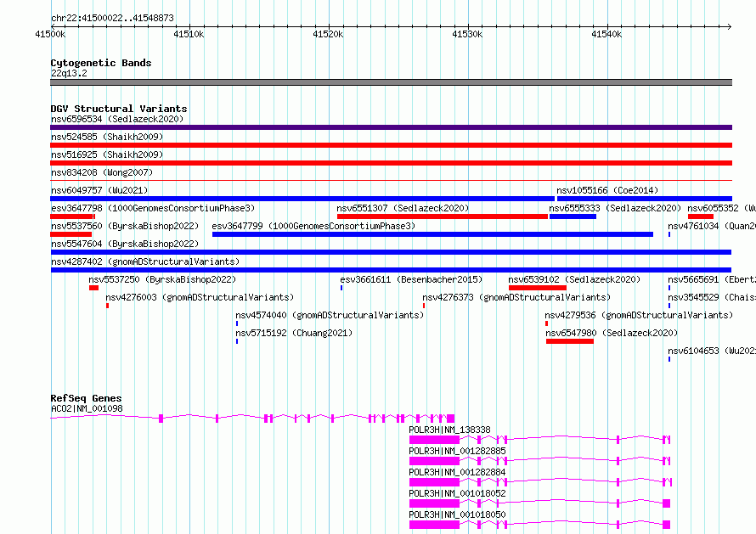Click the DGV Structural Variants track title

pyautogui.click(x=118, y=109)
